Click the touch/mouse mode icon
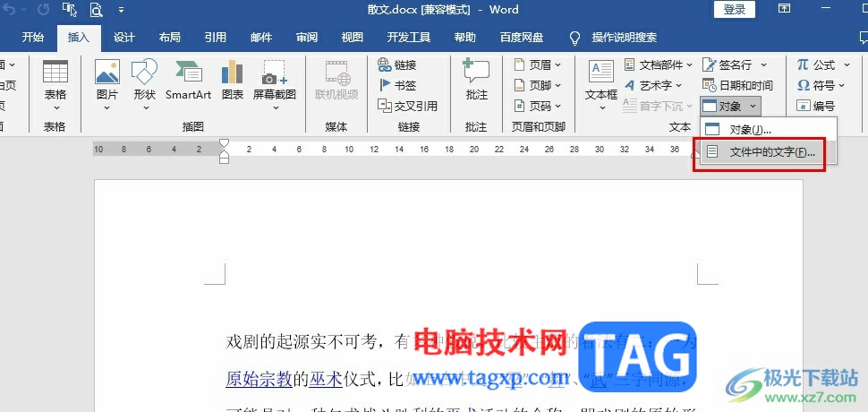Screen dimensions: 868x412 [x=70, y=10]
